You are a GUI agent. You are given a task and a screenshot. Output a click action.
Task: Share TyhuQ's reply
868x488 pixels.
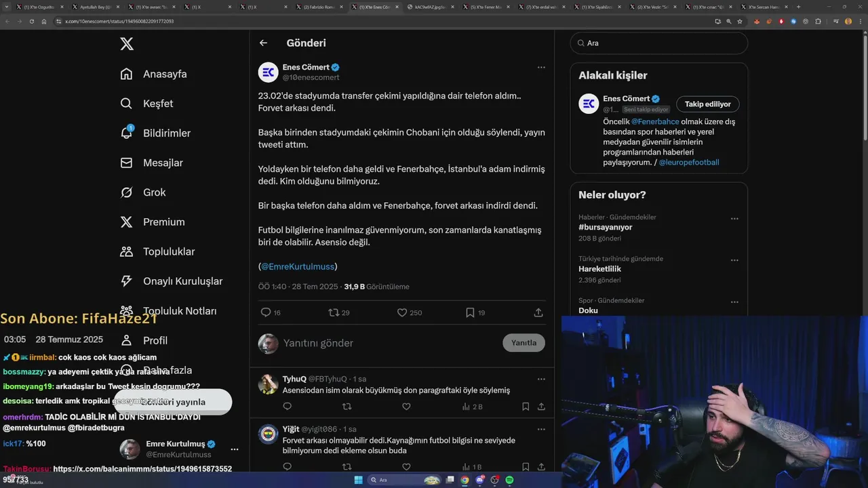click(541, 407)
